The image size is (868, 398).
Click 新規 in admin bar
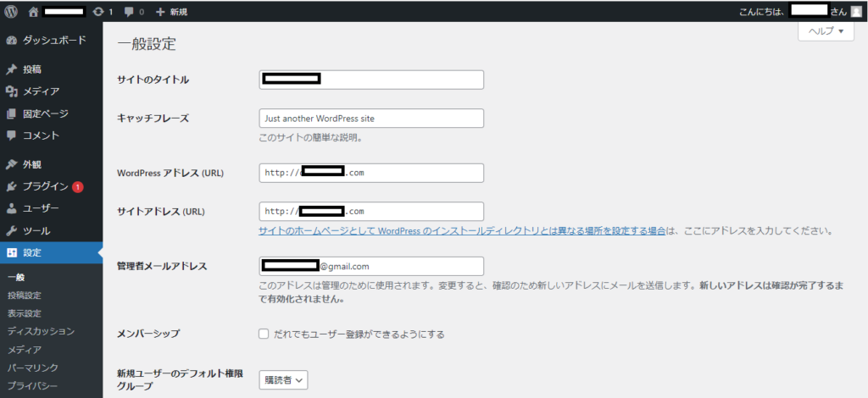coord(178,12)
